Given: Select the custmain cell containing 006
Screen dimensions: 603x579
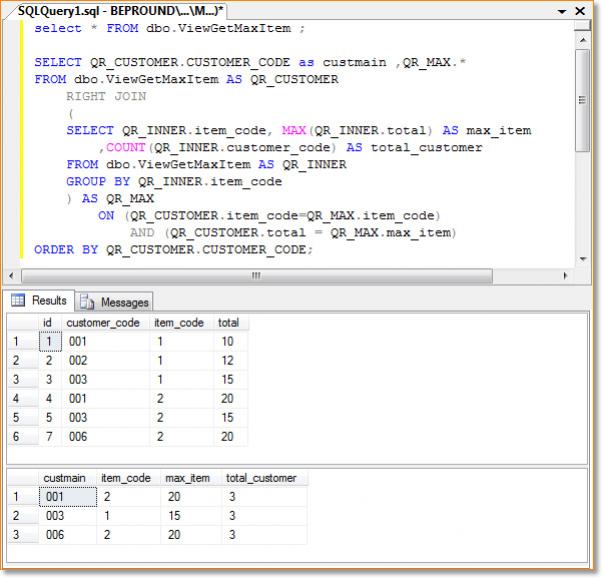Looking at the screenshot, I should coord(52,535).
